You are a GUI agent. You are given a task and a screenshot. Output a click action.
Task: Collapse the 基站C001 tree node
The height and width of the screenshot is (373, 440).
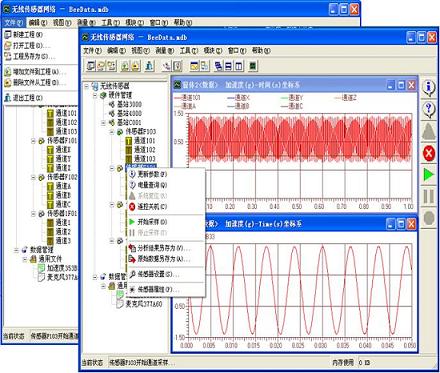pos(104,123)
